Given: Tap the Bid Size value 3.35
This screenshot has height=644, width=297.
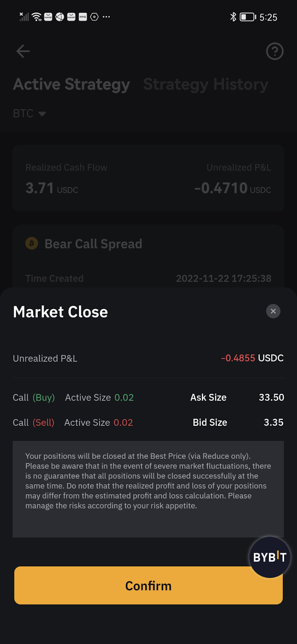Looking at the screenshot, I should tap(273, 423).
